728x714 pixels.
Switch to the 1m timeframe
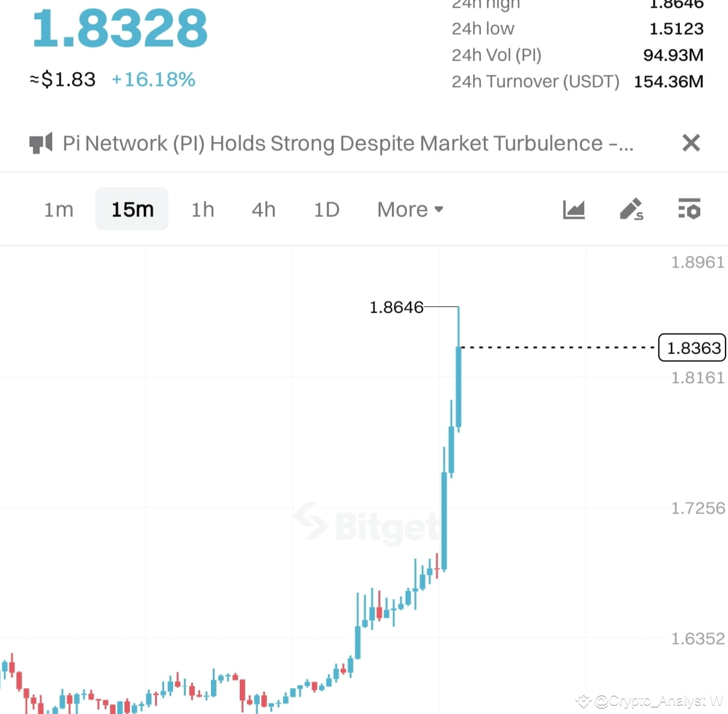pos(58,209)
